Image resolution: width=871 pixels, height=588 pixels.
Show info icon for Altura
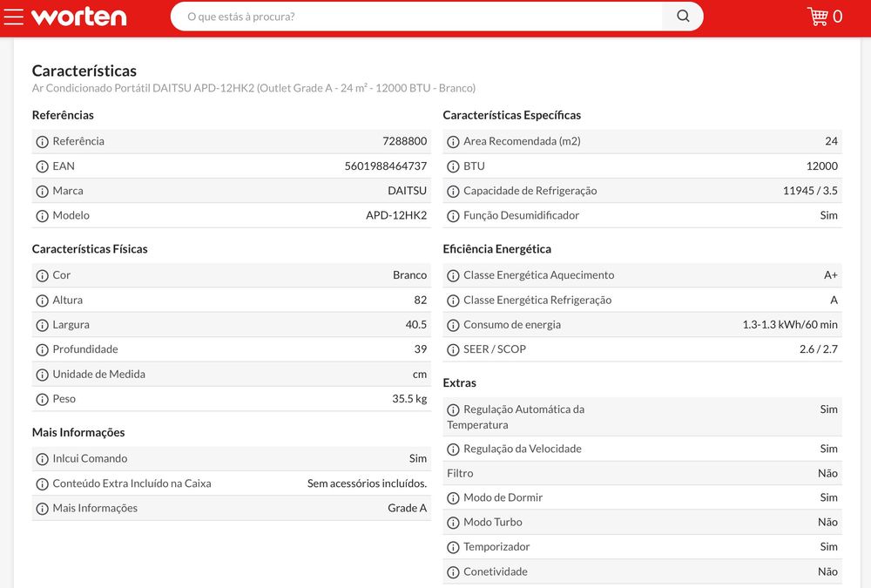tap(42, 301)
